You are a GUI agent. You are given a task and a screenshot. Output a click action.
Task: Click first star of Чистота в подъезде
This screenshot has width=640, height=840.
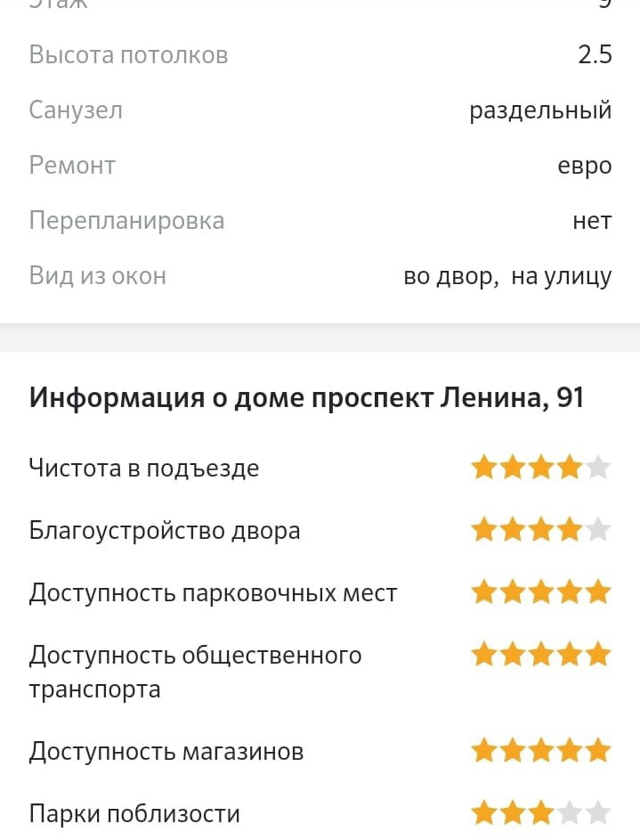483,468
